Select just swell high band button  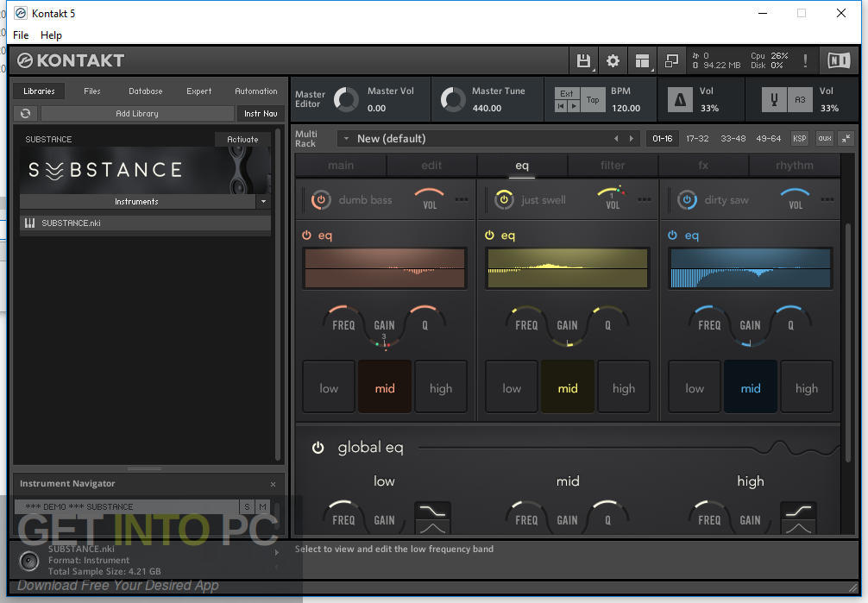tap(624, 388)
